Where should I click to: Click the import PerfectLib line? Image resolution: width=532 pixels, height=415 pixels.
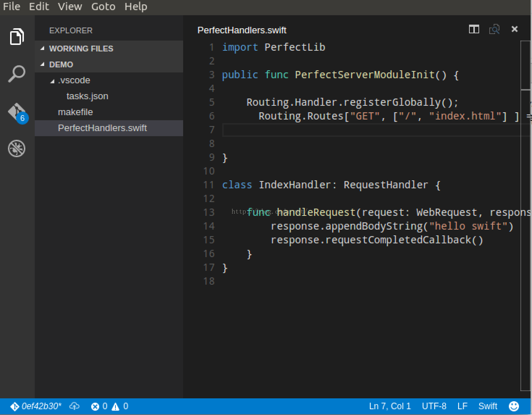click(274, 47)
